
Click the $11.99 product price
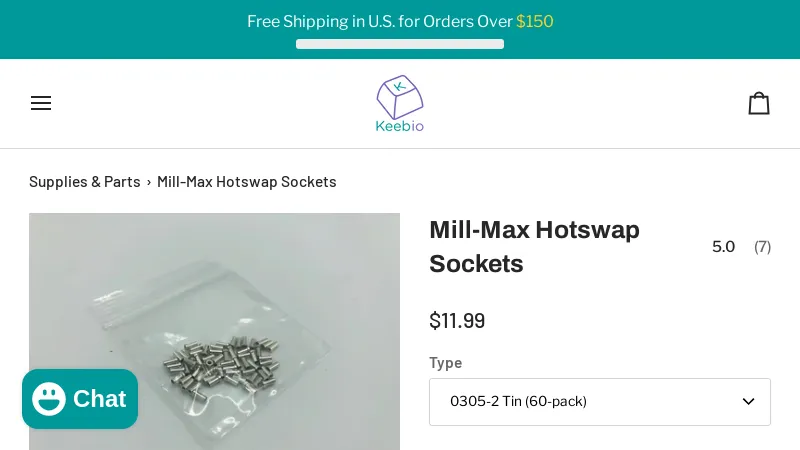click(x=457, y=321)
